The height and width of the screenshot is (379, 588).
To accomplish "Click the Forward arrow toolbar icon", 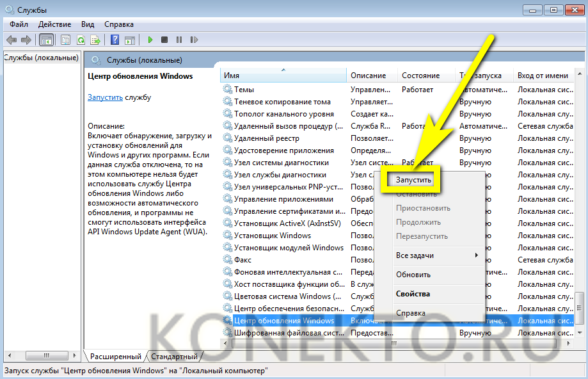I will coord(26,40).
